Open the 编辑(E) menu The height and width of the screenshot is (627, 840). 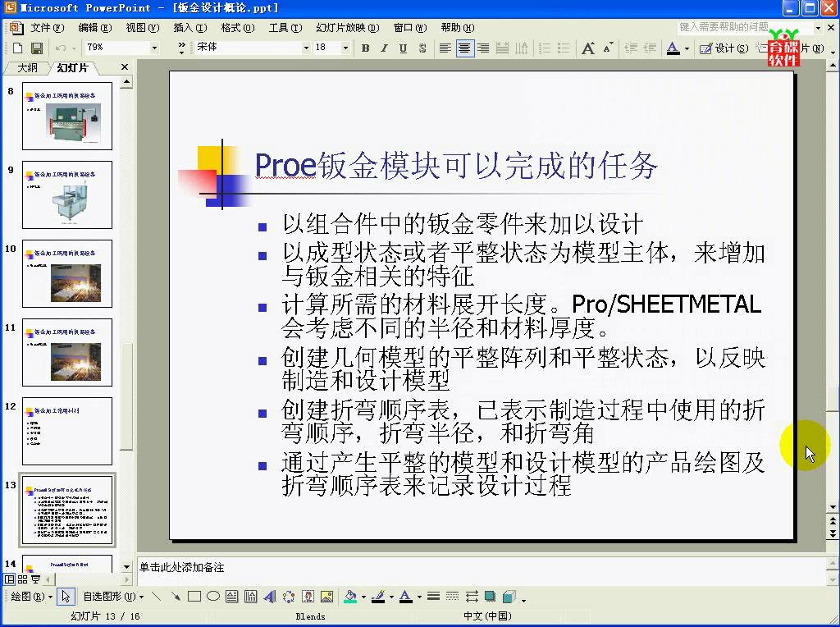(x=95, y=27)
